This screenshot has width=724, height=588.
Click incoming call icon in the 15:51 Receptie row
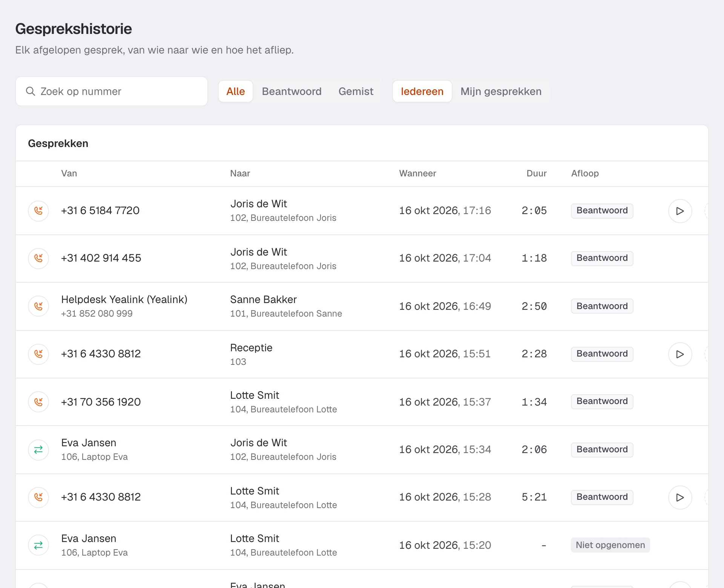38,354
